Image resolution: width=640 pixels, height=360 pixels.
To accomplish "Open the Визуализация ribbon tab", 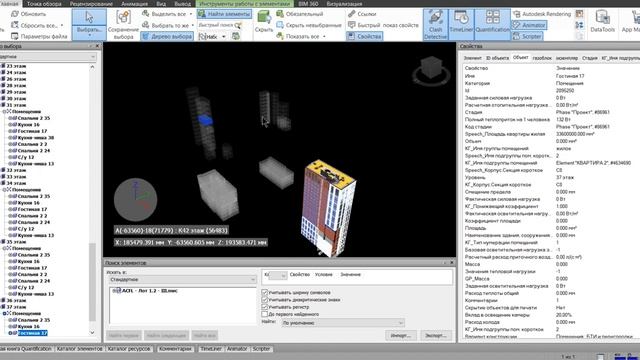I will tap(344, 4).
